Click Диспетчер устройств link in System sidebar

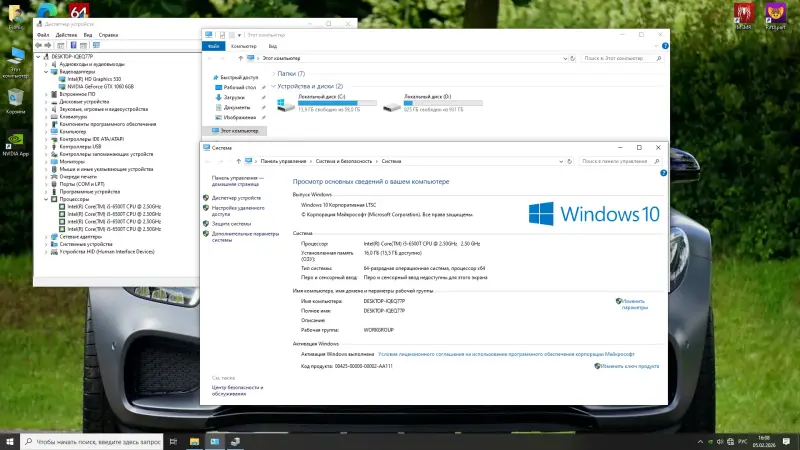[236, 198]
